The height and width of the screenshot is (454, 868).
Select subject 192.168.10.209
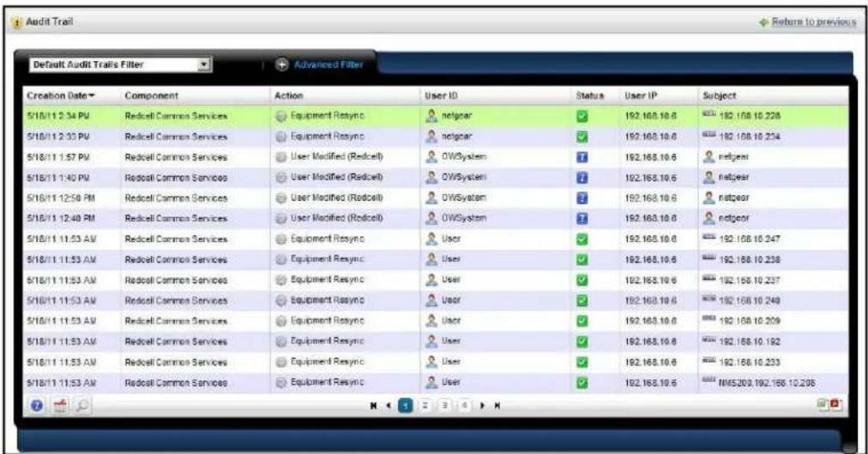point(750,321)
